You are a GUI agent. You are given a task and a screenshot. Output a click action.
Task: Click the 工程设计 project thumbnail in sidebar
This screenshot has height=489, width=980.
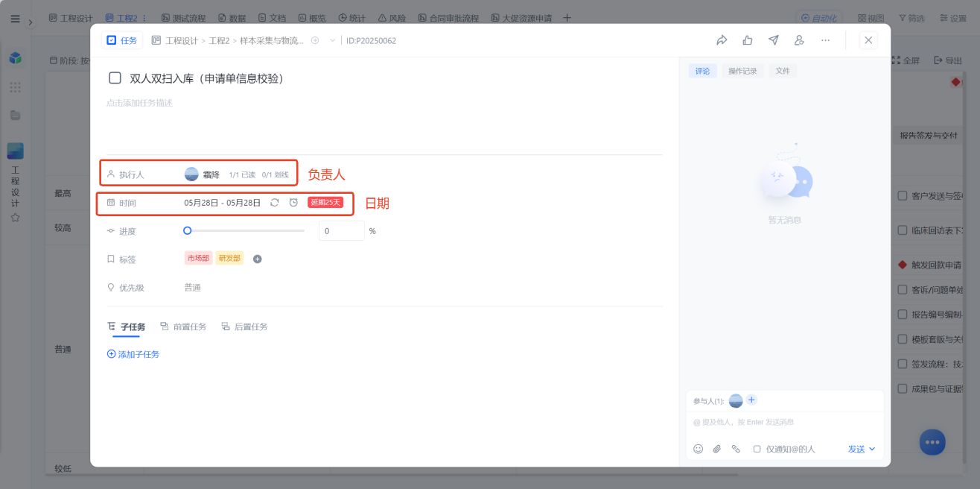tap(15, 151)
